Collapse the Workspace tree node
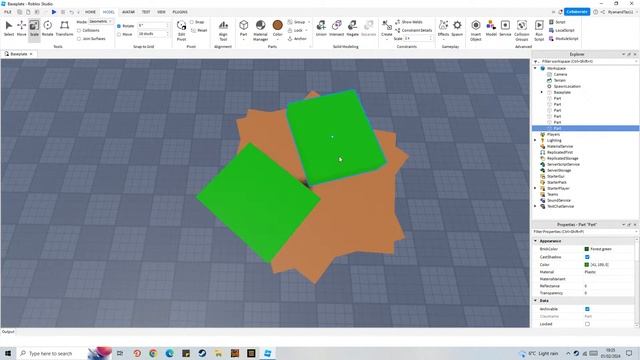 pos(536,68)
